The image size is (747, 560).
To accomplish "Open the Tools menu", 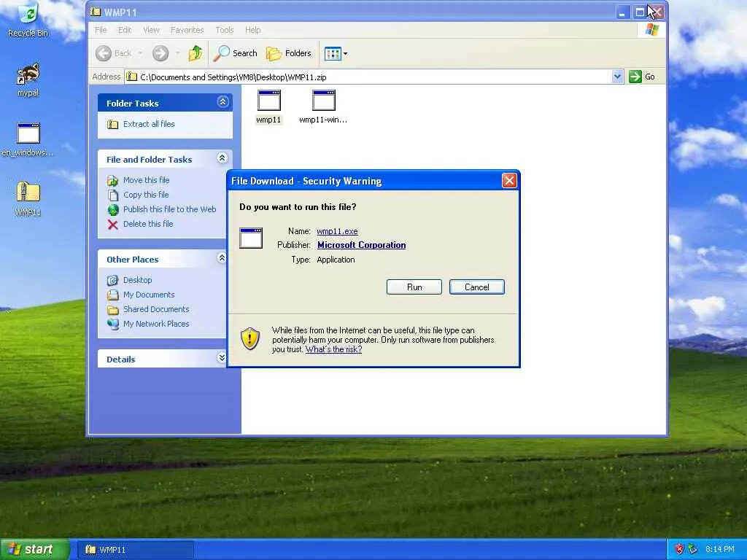I will tap(225, 30).
